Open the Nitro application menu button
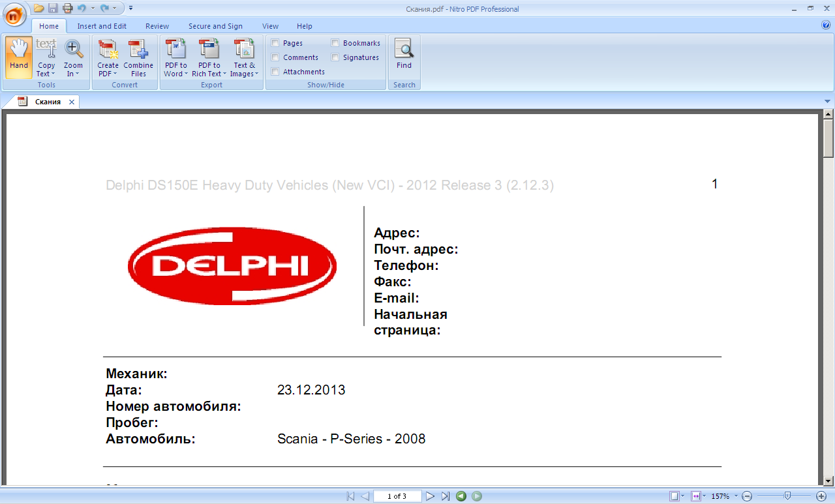Image resolution: width=835 pixels, height=504 pixels. [x=14, y=13]
